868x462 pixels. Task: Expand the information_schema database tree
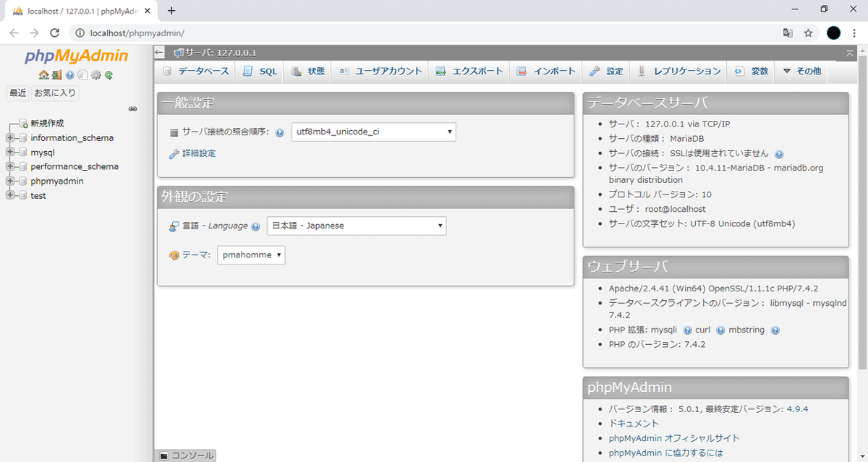click(x=10, y=138)
